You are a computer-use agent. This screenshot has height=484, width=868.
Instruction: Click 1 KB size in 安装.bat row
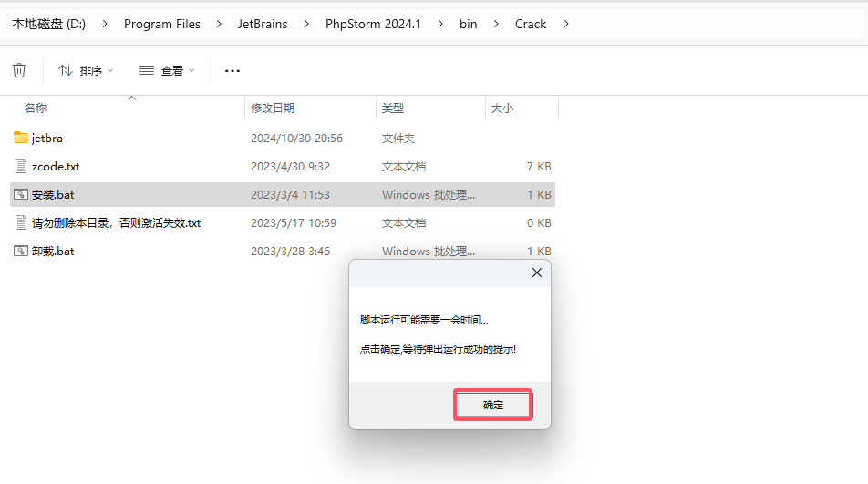pos(539,195)
